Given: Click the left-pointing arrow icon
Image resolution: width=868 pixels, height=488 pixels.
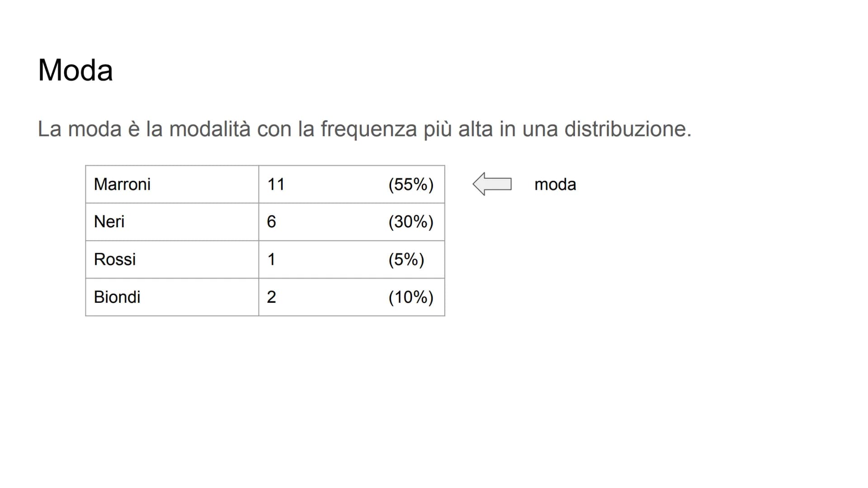Looking at the screenshot, I should point(492,184).
